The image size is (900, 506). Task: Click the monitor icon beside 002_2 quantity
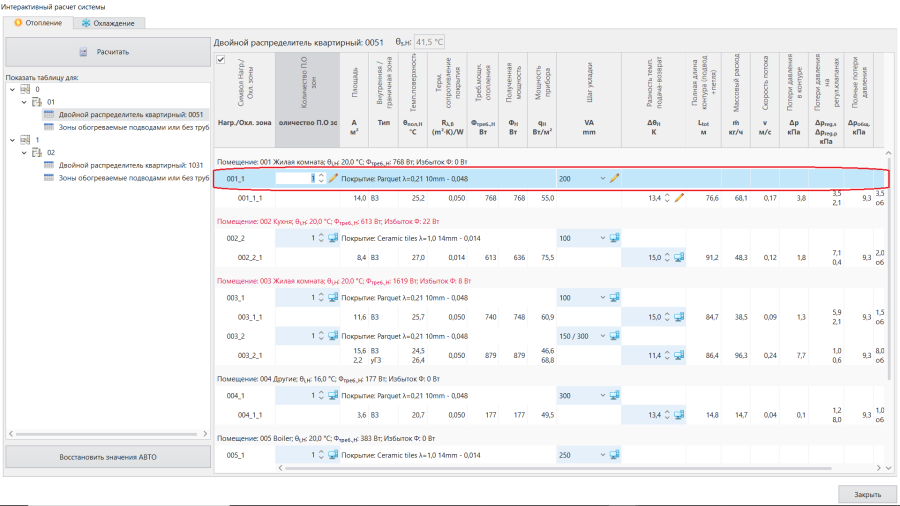[x=333, y=238]
